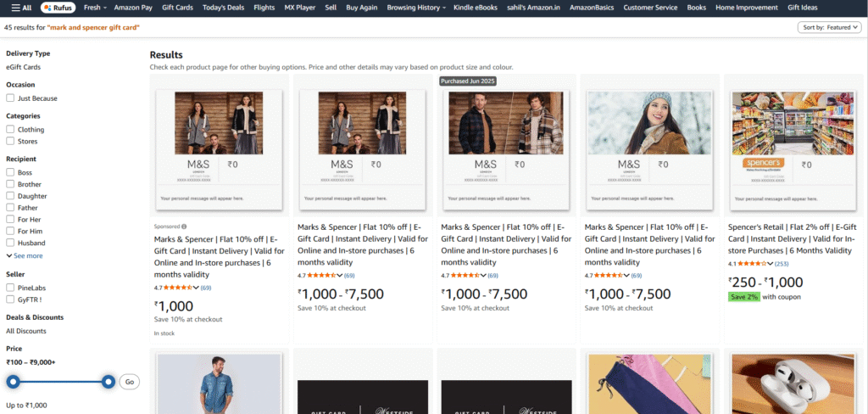868x414 pixels.
Task: Tick the Clothing category checkbox
Action: (x=10, y=129)
